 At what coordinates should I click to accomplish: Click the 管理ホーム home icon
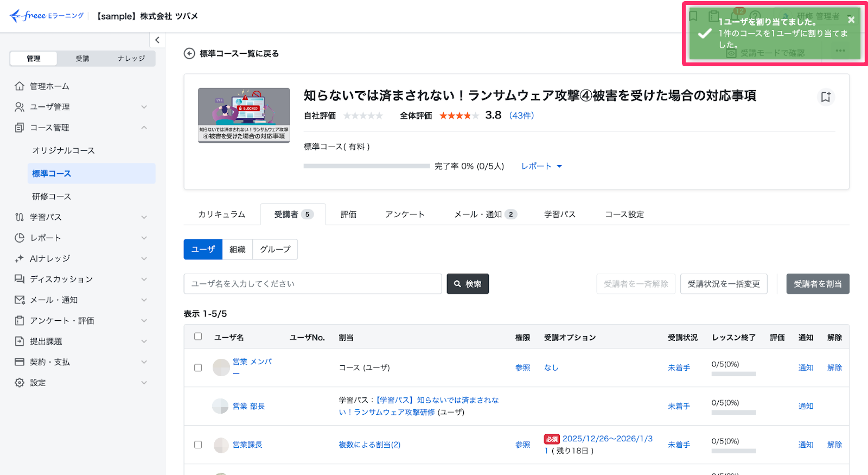tap(20, 86)
